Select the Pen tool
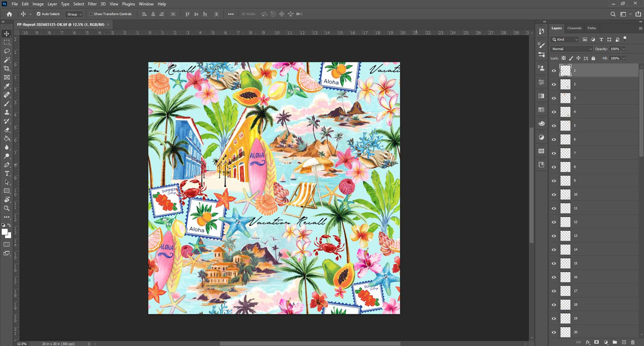The width and height of the screenshot is (644, 346). coord(7,165)
